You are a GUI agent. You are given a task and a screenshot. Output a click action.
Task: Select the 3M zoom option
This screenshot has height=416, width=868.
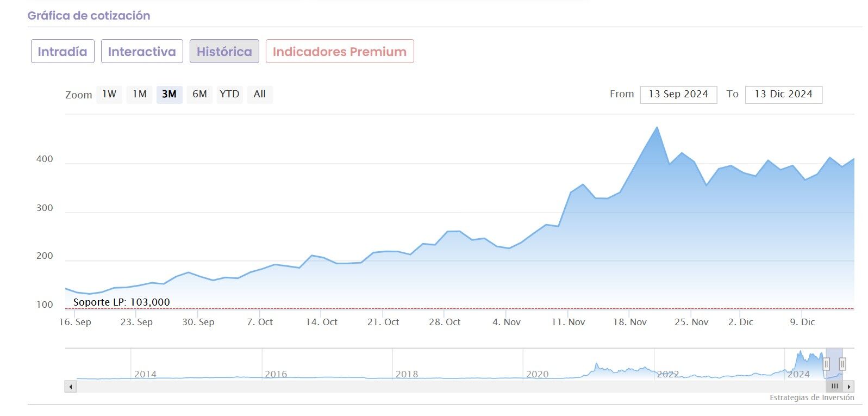click(169, 94)
